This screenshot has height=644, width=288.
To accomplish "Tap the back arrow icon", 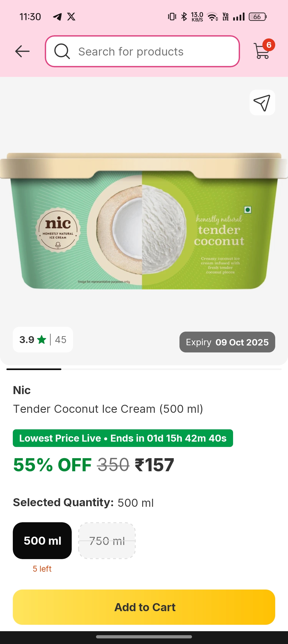I will tap(22, 51).
